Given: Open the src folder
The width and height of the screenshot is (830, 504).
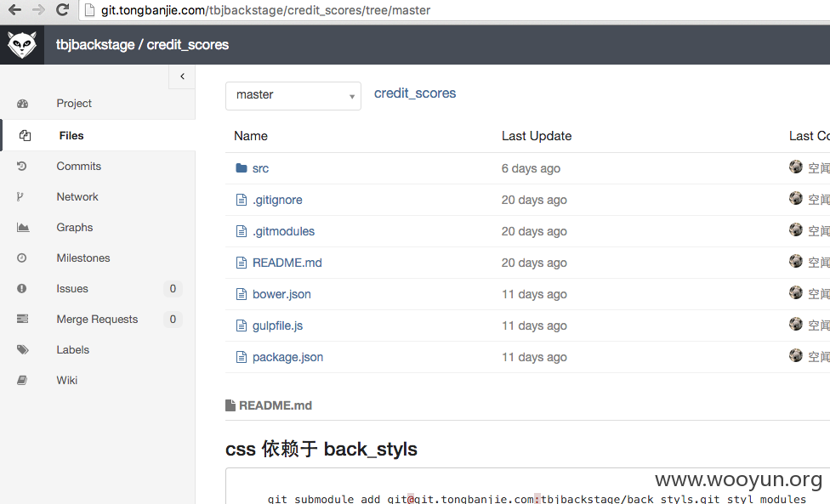Looking at the screenshot, I should click(x=260, y=168).
